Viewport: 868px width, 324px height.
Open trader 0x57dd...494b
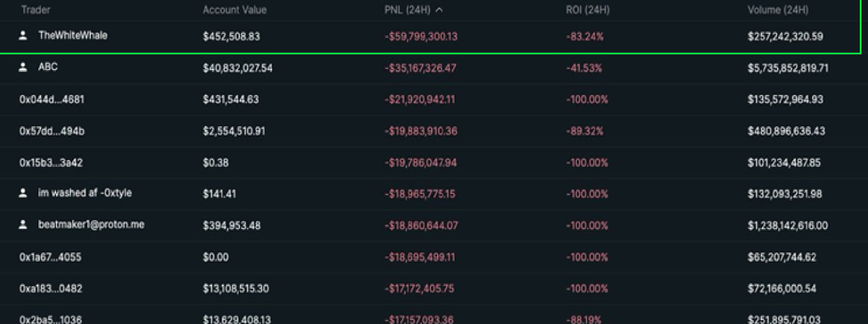(x=52, y=131)
